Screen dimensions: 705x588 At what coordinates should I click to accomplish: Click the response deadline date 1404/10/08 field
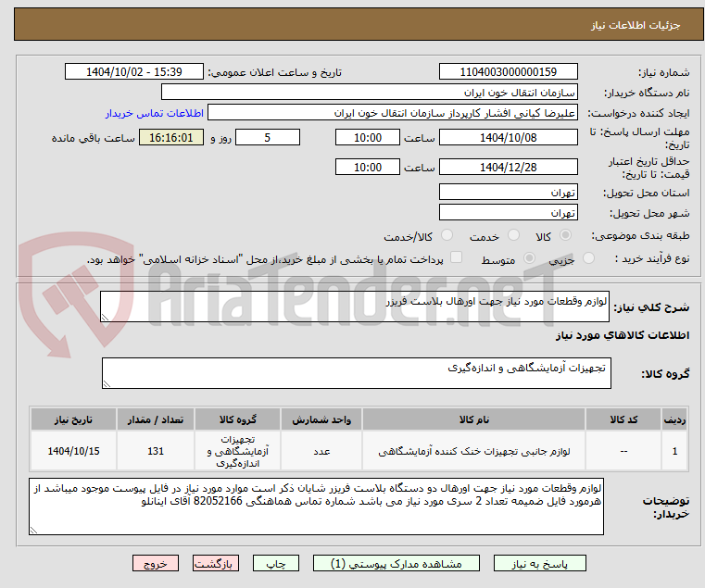coord(508,137)
